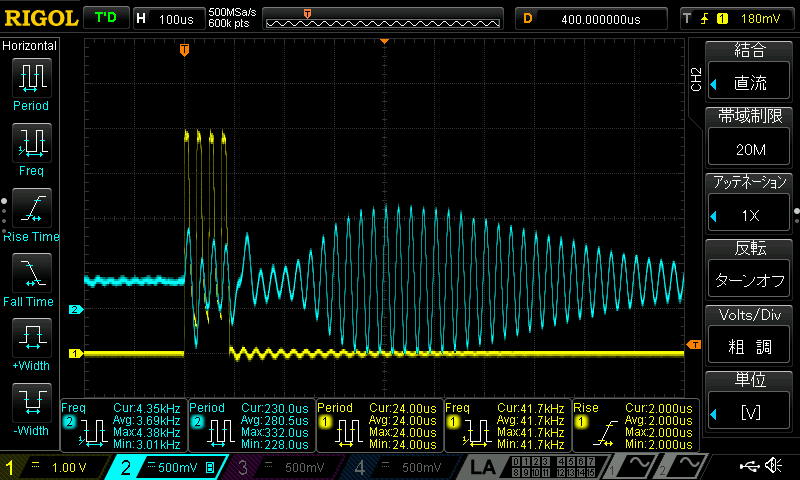Screen dimensions: 800x480
Task: Click the orange trigger level marker
Action: point(692,345)
